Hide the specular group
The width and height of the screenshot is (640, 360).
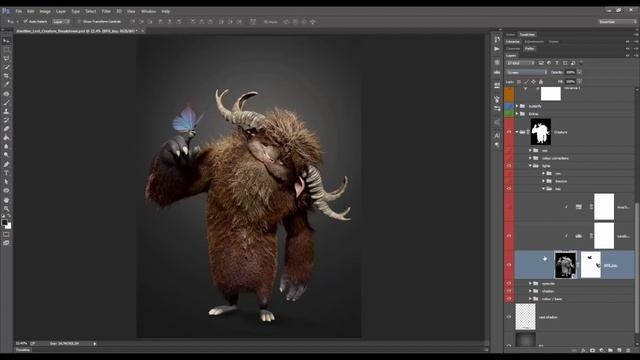[x=509, y=283]
